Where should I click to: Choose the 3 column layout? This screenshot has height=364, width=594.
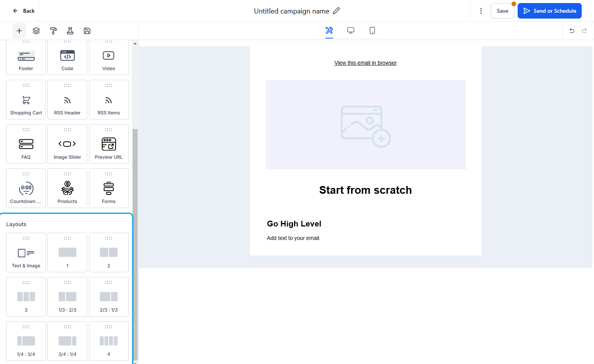[26, 297]
